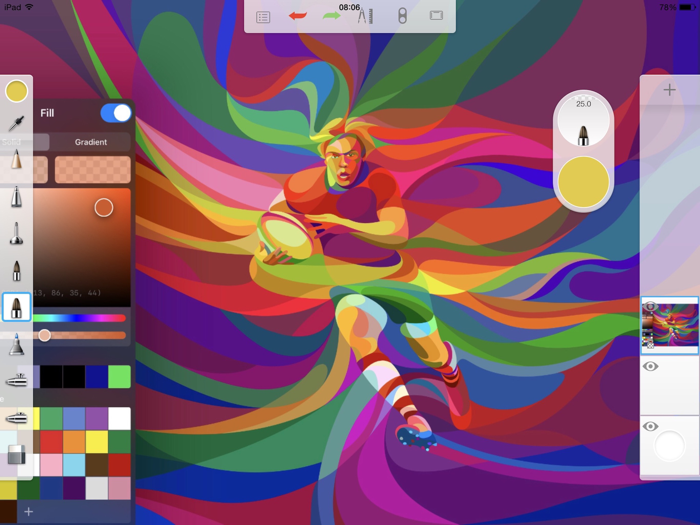Pick the white swatch in the palette
This screenshot has height=525, width=700.
click(x=120, y=419)
